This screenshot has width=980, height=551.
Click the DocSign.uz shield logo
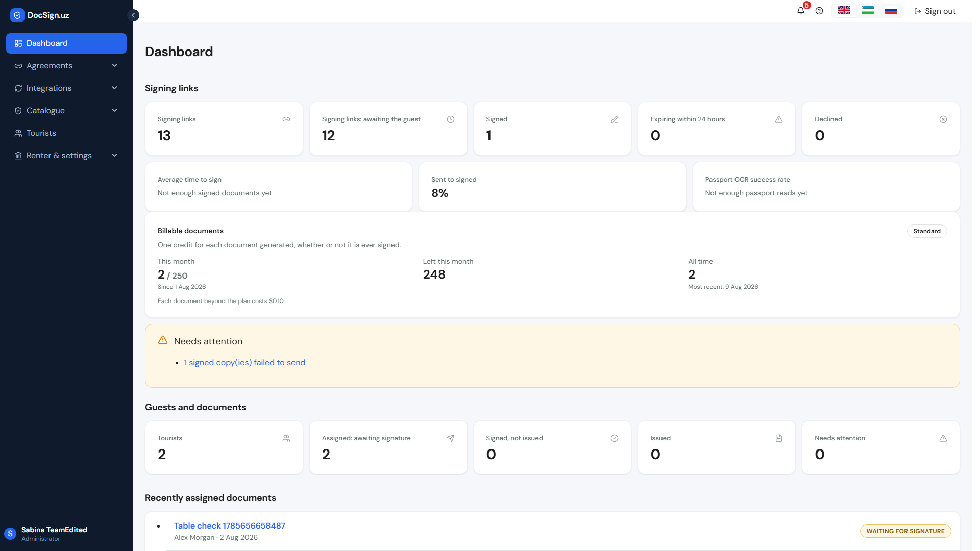tap(17, 15)
